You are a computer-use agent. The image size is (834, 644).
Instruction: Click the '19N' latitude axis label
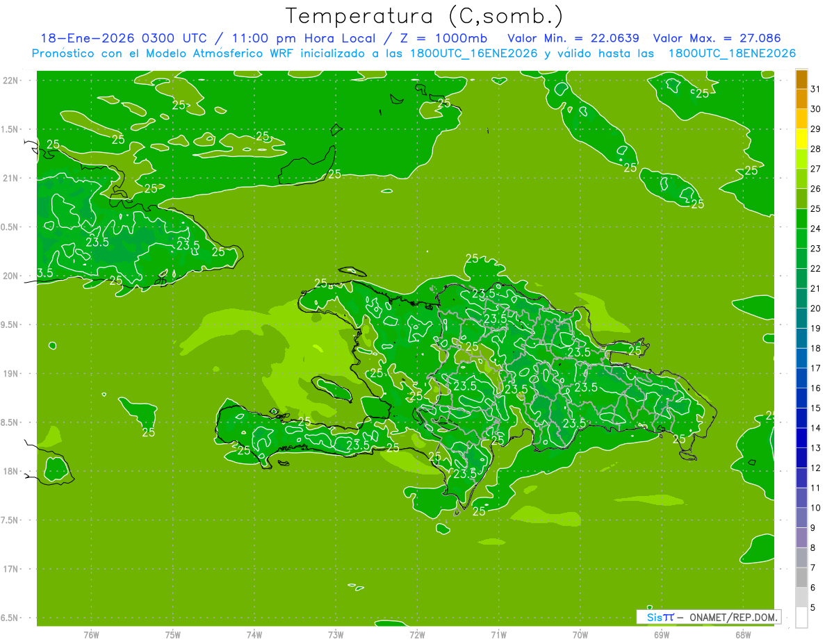coord(12,374)
